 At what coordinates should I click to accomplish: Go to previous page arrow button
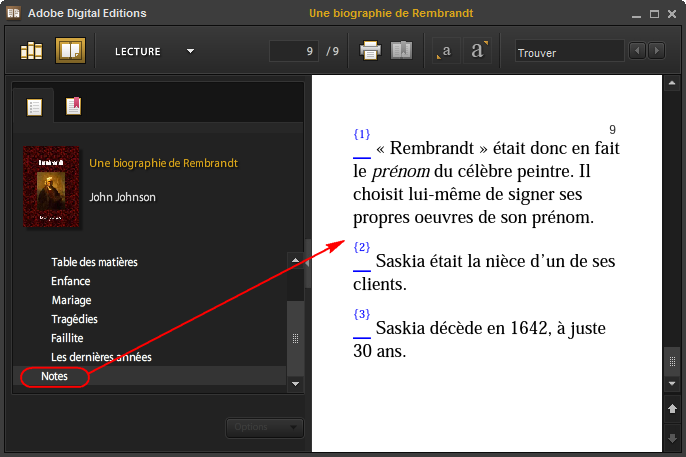[x=672, y=408]
